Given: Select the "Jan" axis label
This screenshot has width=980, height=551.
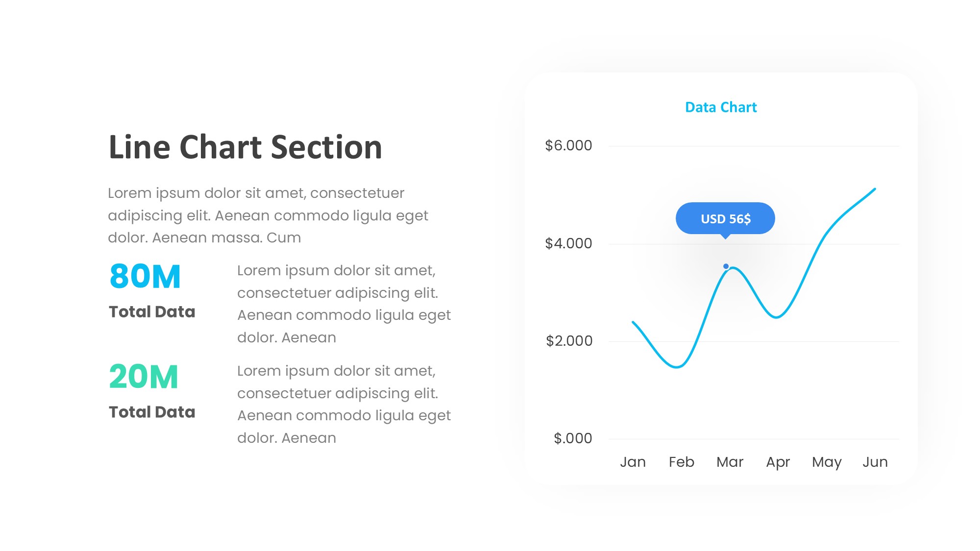Looking at the screenshot, I should pos(633,462).
